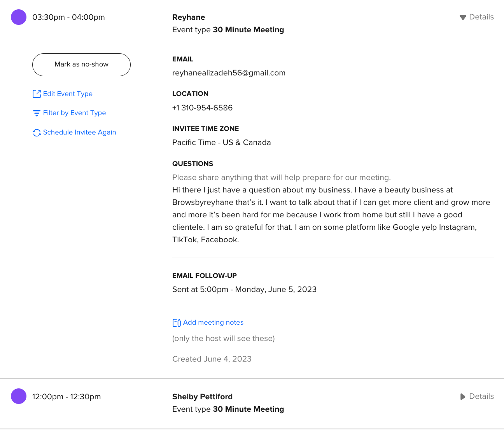Select the Filter by Event Type link
The width and height of the screenshot is (504, 430).
[x=74, y=113]
